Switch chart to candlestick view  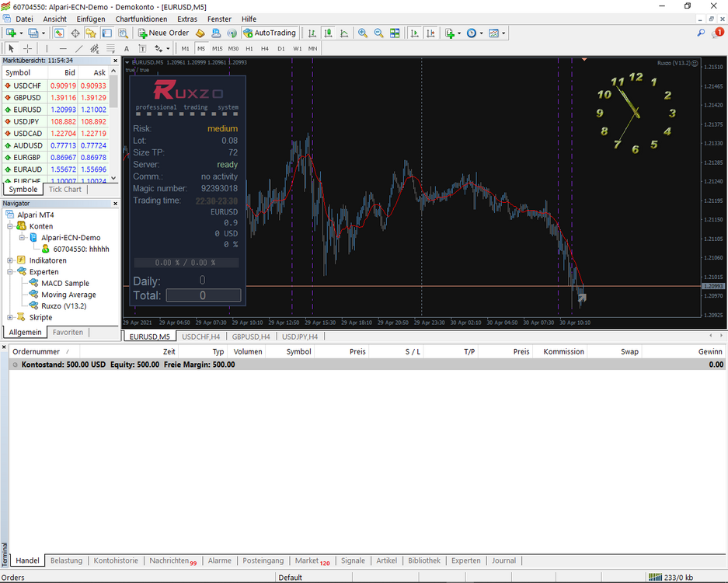pyautogui.click(x=328, y=33)
